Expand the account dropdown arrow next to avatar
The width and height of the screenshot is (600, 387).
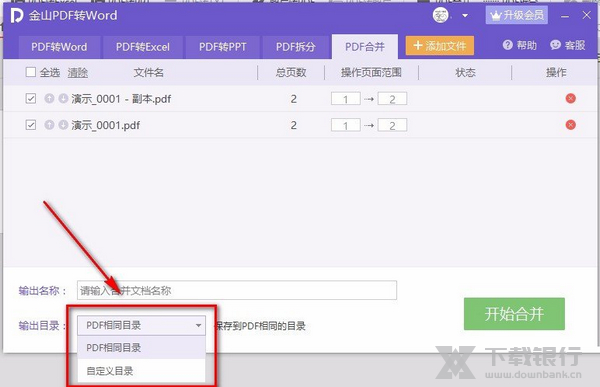coord(465,16)
